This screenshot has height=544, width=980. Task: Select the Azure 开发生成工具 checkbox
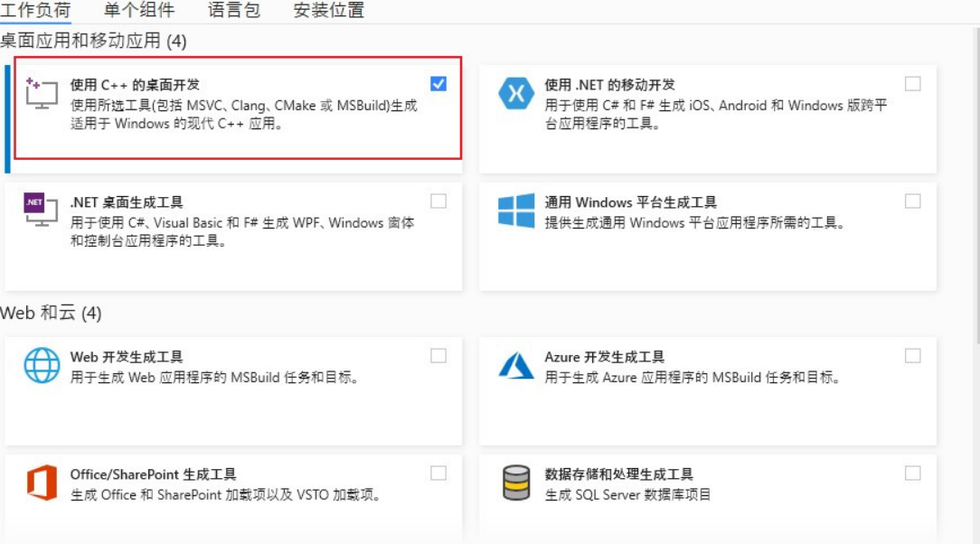(913, 356)
